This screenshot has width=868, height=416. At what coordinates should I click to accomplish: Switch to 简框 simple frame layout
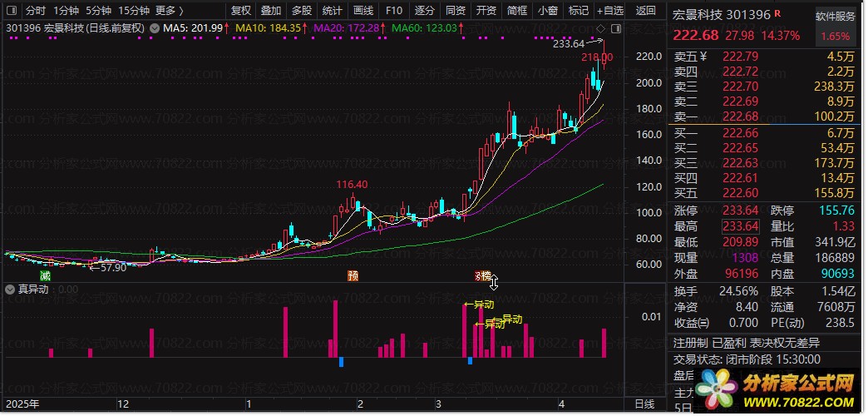pyautogui.click(x=516, y=10)
